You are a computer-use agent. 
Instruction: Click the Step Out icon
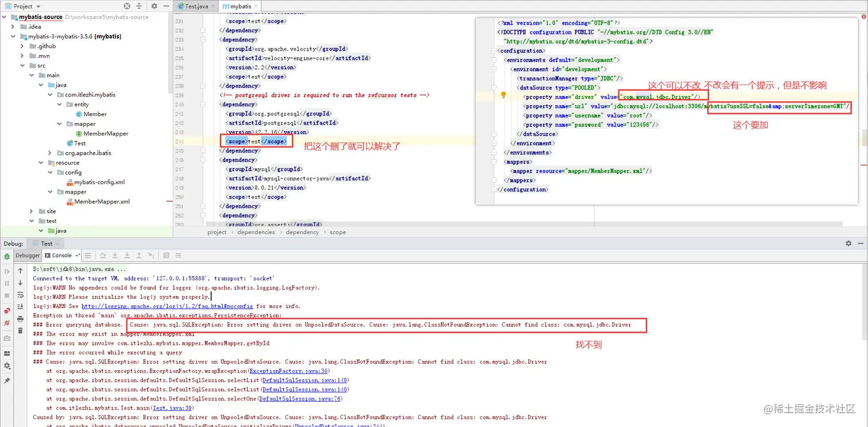[x=139, y=255]
